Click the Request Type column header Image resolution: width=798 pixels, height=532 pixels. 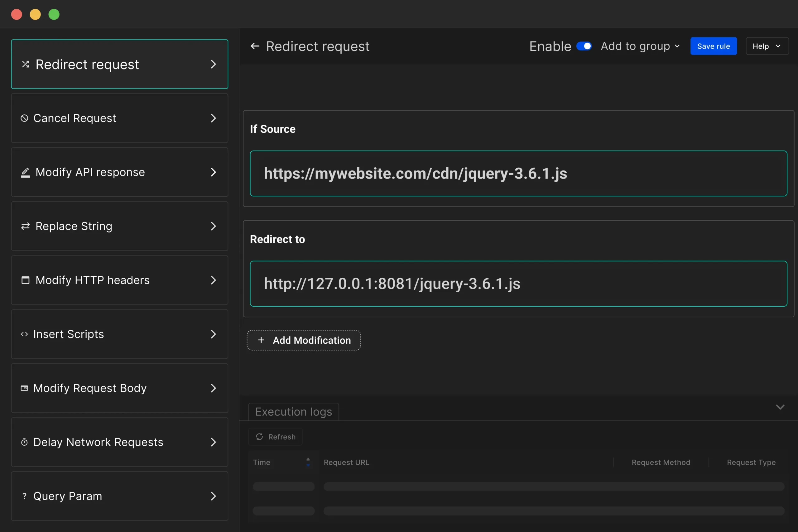tap(751, 462)
